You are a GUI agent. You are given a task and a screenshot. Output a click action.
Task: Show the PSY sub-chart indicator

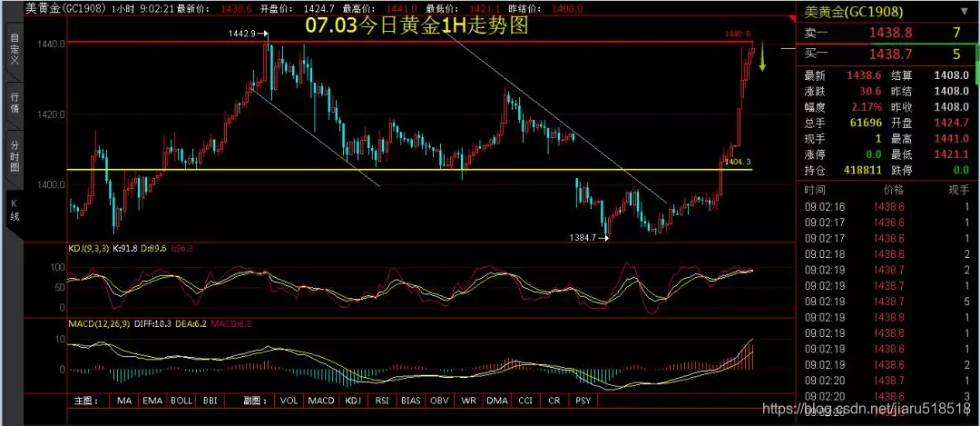coord(583,401)
